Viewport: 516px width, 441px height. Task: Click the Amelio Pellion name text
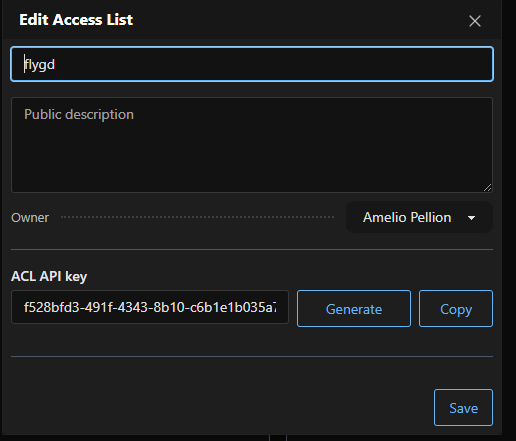[407, 217]
